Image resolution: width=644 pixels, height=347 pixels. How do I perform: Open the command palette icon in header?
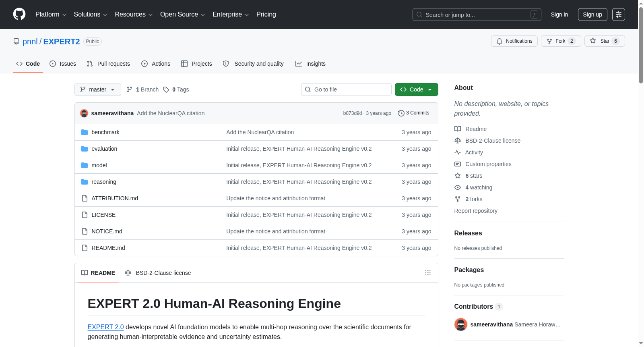tap(618, 15)
